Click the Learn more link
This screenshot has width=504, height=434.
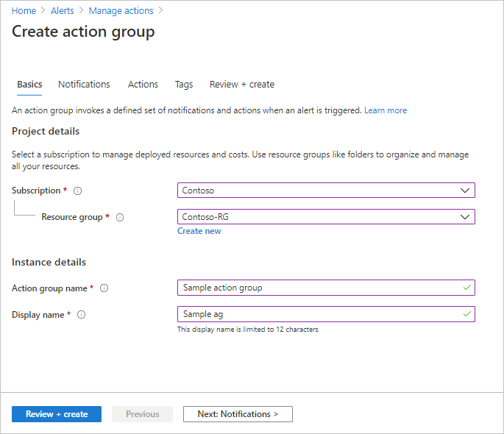(x=386, y=110)
